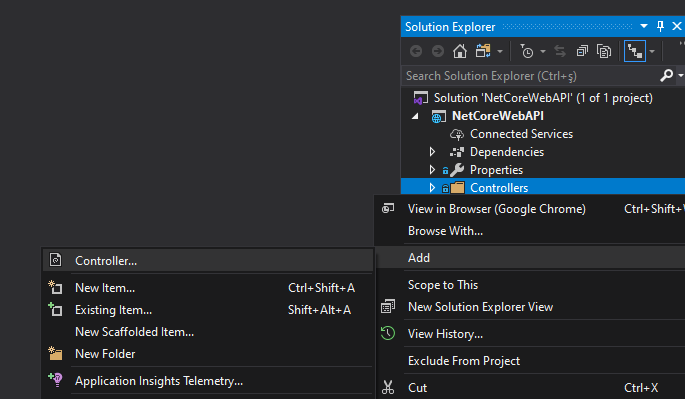Click the Search Solution Explorer field
Viewport: 685px width, 399px height.
(x=530, y=76)
